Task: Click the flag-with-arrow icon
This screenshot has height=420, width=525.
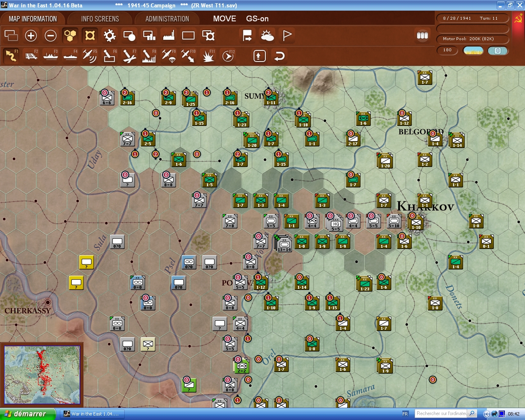Action: (247, 36)
